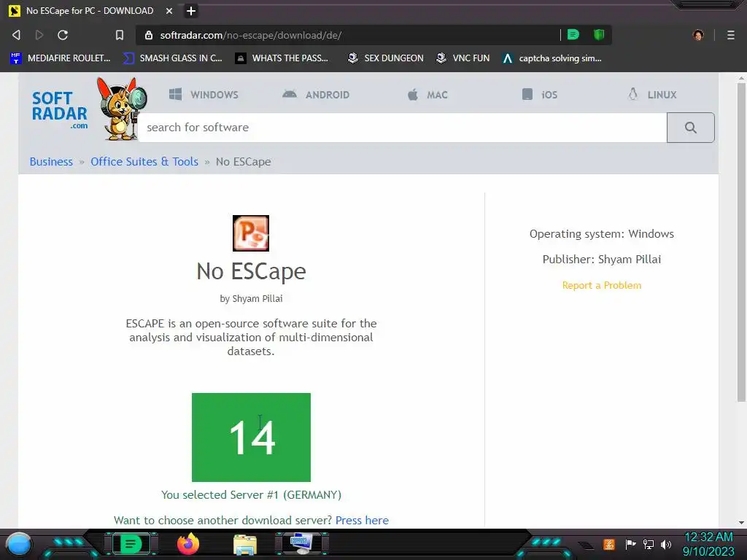Open the user profile avatar icon
The image size is (747, 560).
click(698, 35)
